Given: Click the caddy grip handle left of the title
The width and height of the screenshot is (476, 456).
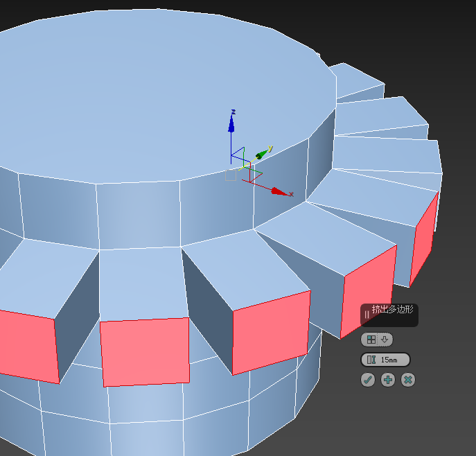Looking at the screenshot, I should 367,315.
